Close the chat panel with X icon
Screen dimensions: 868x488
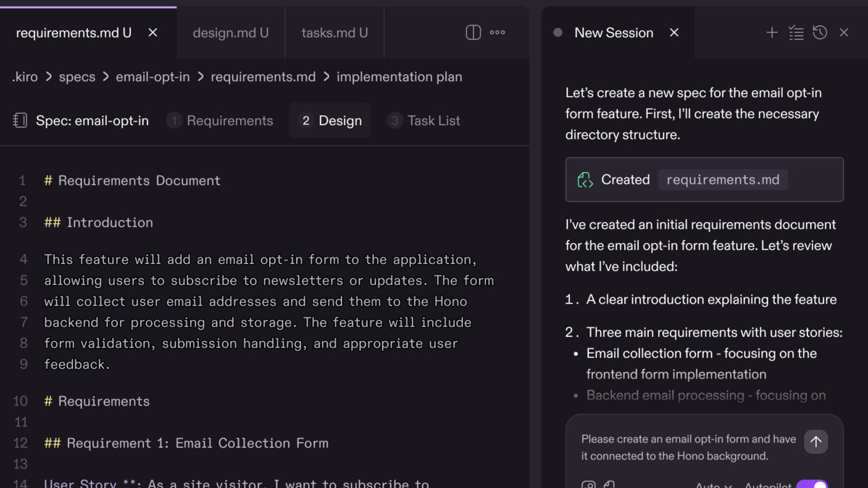(x=844, y=33)
